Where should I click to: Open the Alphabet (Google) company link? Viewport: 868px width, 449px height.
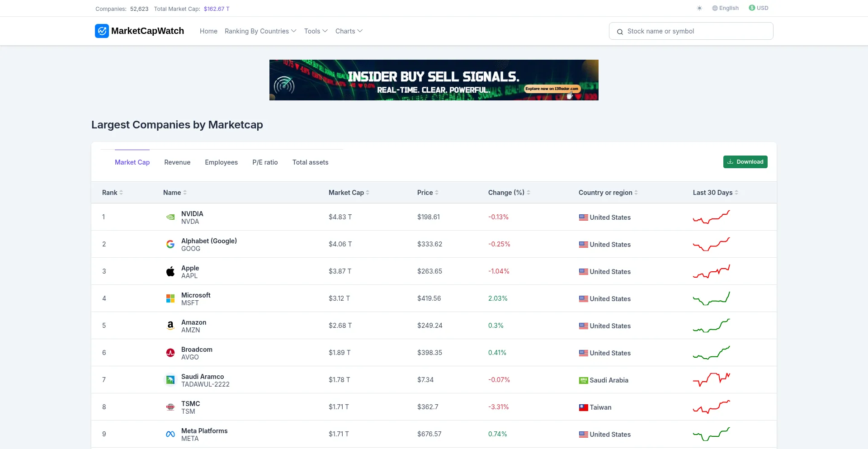[x=209, y=241]
